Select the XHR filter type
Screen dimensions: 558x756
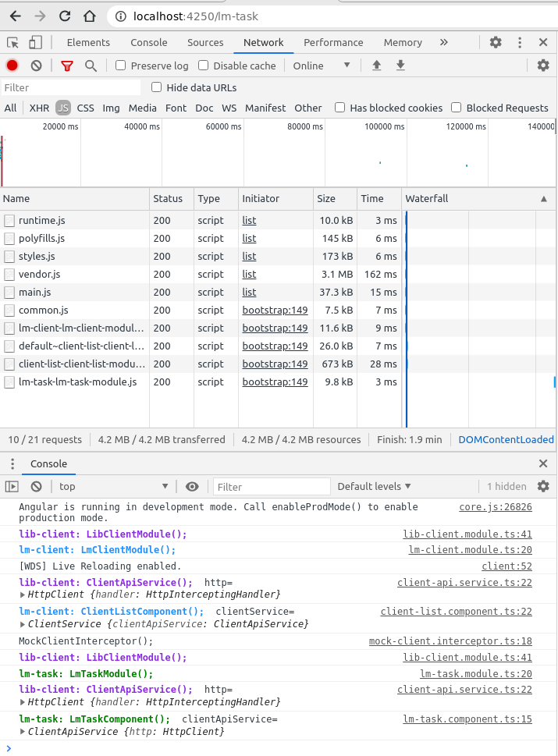coord(39,108)
